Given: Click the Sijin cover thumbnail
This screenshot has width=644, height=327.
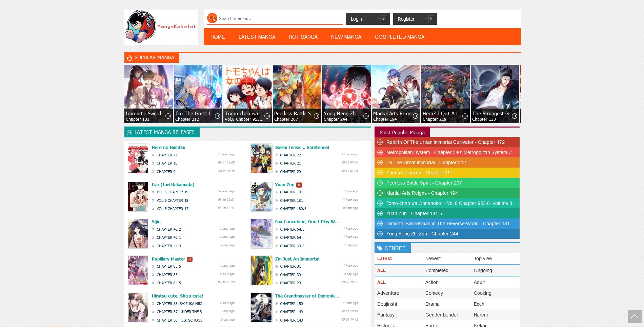Looking at the screenshot, I should [x=138, y=233].
